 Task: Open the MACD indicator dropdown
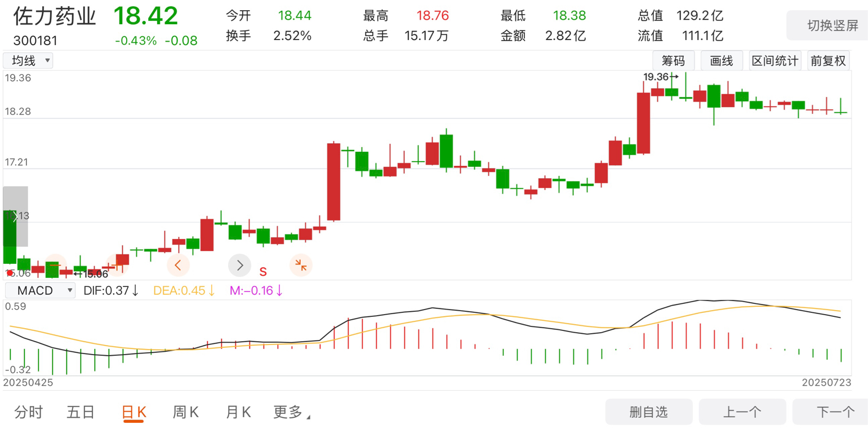pyautogui.click(x=39, y=291)
